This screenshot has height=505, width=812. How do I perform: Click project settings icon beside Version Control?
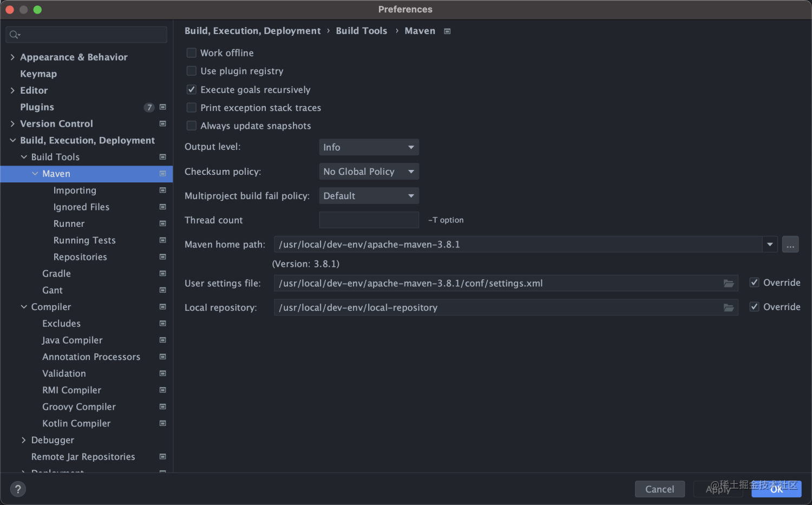pyautogui.click(x=163, y=124)
